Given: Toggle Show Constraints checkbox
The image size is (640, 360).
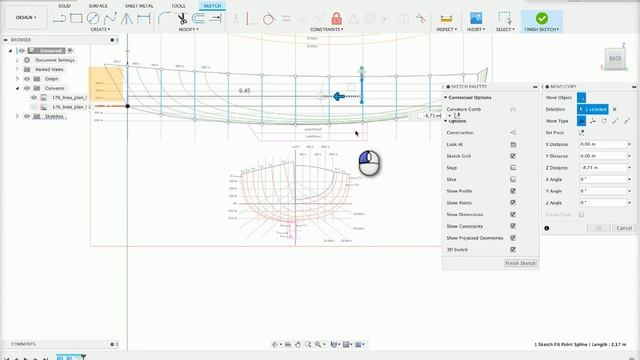Looking at the screenshot, I should (513, 226).
